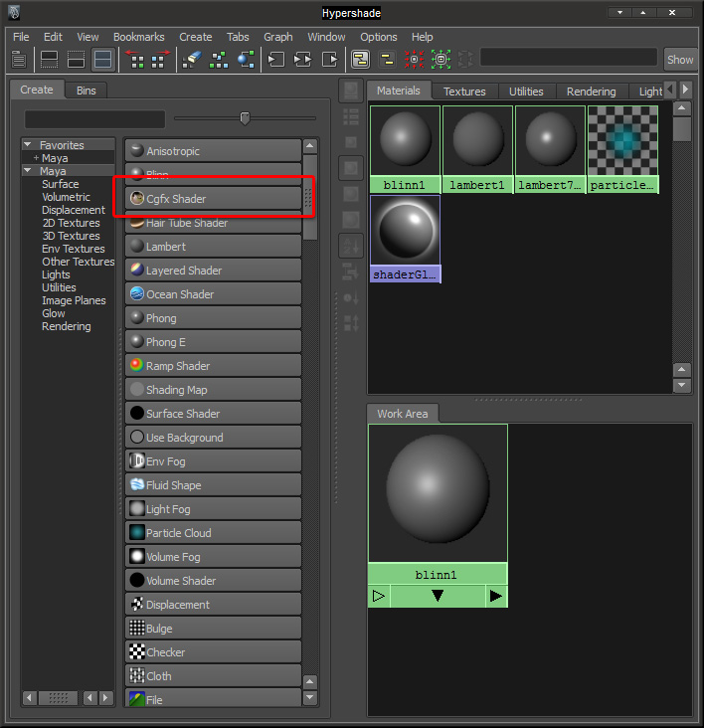Create a Layered Shader node
This screenshot has height=728, width=704.
213,271
